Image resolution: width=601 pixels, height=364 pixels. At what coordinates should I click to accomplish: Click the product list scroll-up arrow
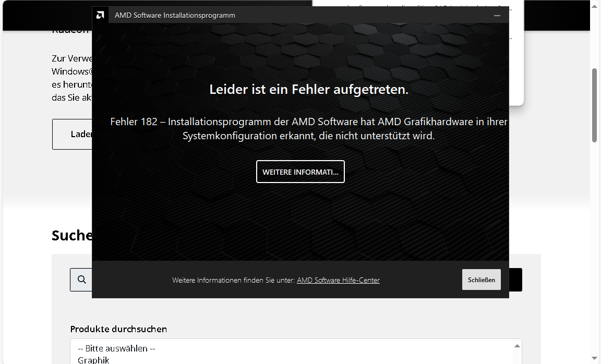517,346
